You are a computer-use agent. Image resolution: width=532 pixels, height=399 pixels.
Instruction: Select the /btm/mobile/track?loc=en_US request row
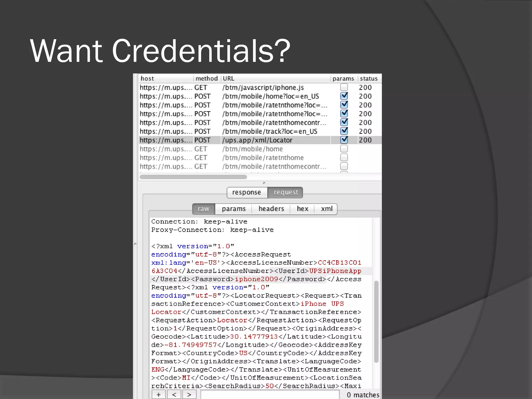click(x=260, y=131)
